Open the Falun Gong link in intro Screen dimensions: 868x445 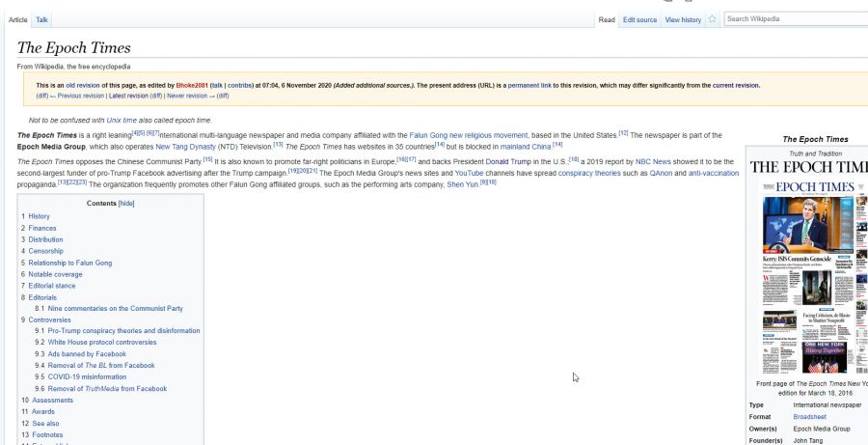pyautogui.click(x=428, y=135)
